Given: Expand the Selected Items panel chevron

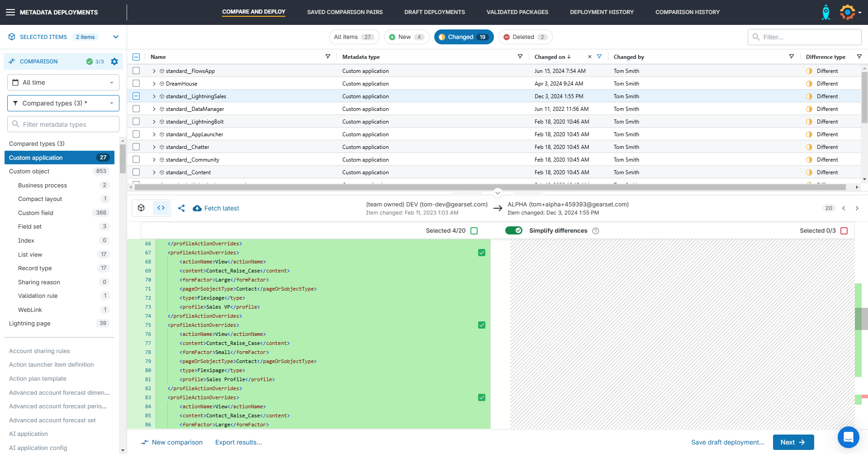Looking at the screenshot, I should (x=116, y=37).
